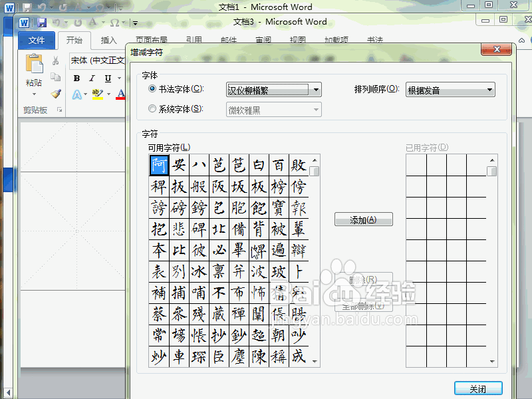Click the Copy icon in clipboard group

(56, 76)
